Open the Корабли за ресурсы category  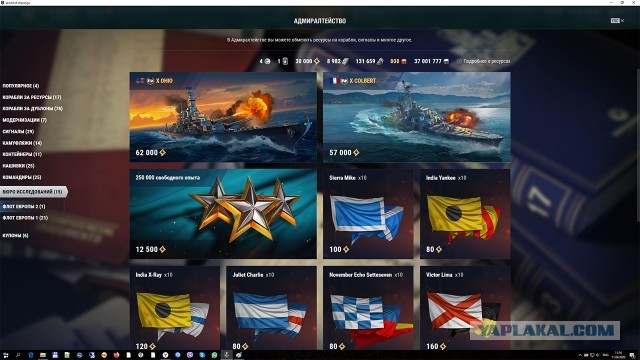point(32,97)
